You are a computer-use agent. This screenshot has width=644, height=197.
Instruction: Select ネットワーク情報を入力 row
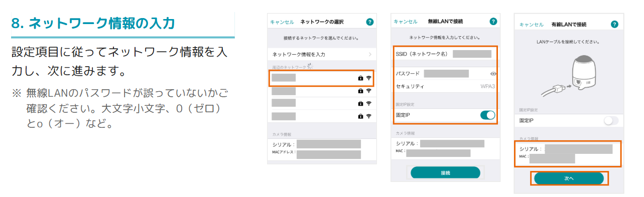[x=322, y=54]
